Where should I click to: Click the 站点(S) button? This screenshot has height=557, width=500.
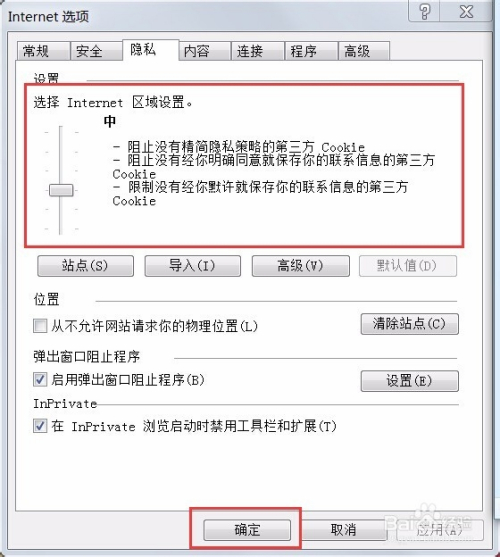coord(86,266)
